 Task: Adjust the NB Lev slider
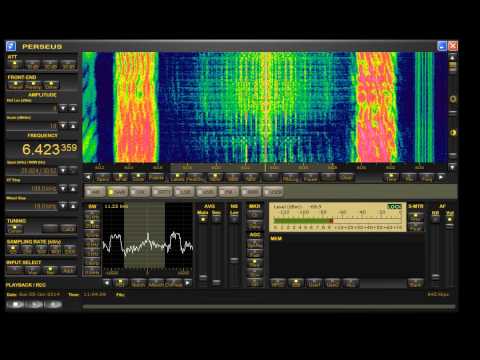(x=234, y=259)
